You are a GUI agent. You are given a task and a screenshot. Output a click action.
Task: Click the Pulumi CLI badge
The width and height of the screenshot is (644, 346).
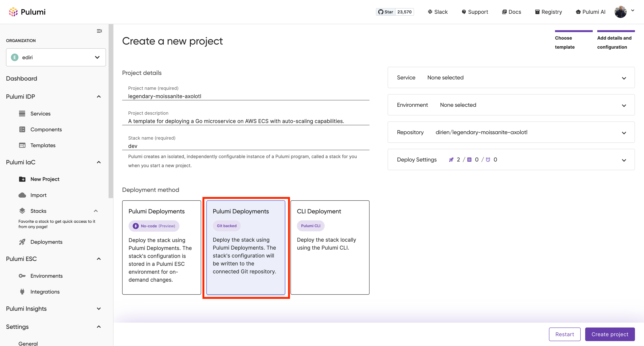click(x=310, y=226)
